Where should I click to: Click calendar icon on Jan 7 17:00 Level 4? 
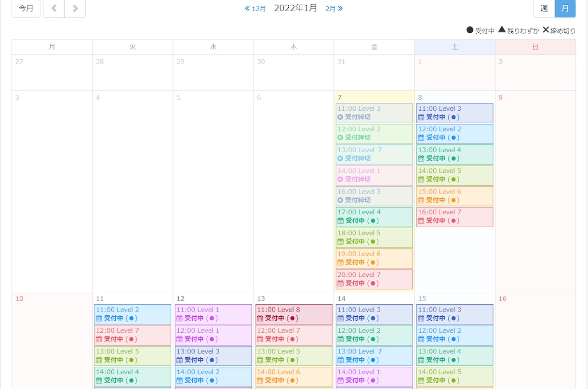tap(340, 220)
